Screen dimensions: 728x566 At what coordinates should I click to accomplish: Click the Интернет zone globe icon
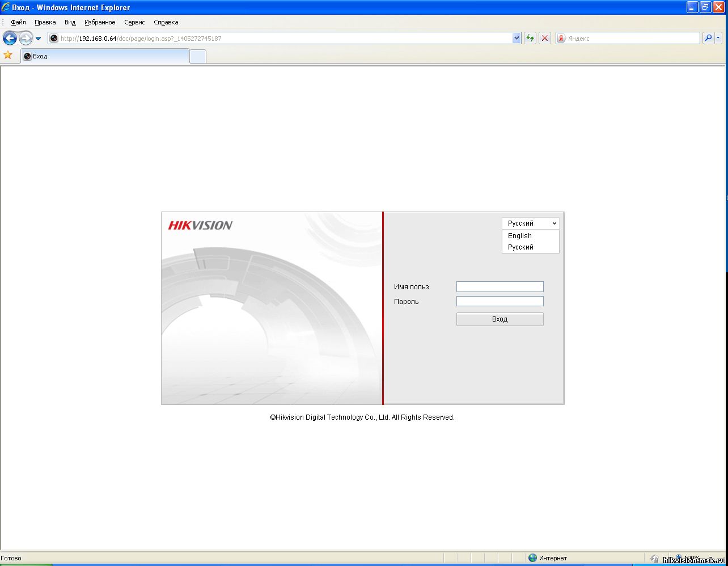point(532,558)
